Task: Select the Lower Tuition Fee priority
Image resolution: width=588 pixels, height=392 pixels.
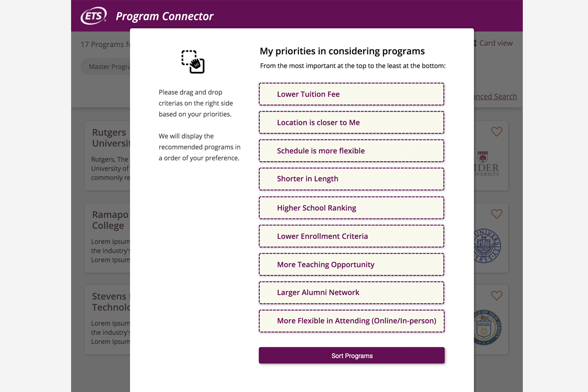Action: (351, 94)
